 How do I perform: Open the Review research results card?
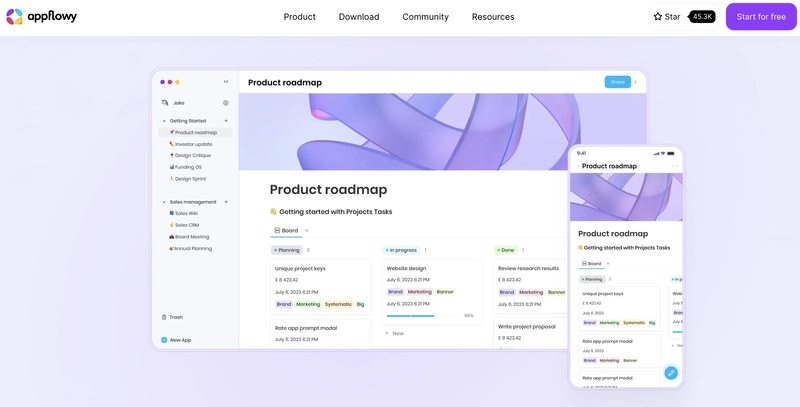click(x=531, y=287)
